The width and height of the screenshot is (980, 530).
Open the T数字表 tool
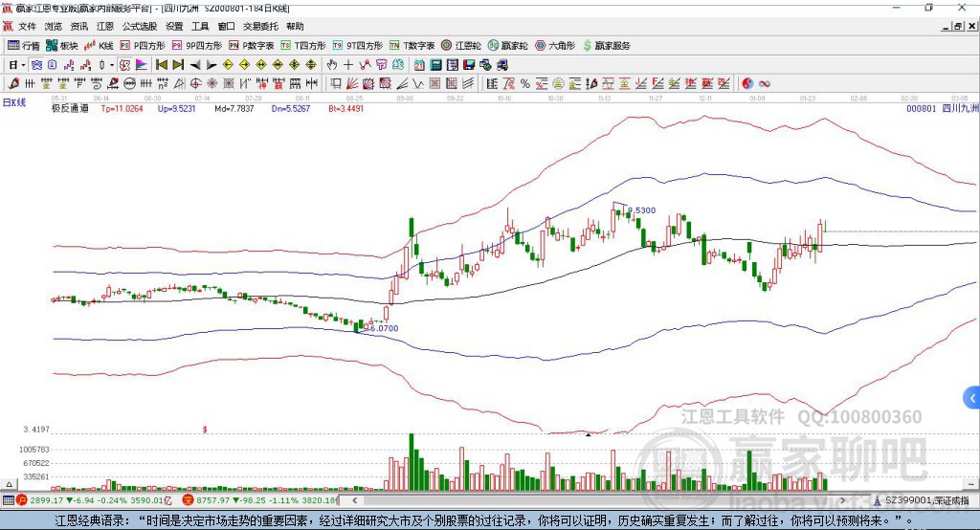coord(412,46)
